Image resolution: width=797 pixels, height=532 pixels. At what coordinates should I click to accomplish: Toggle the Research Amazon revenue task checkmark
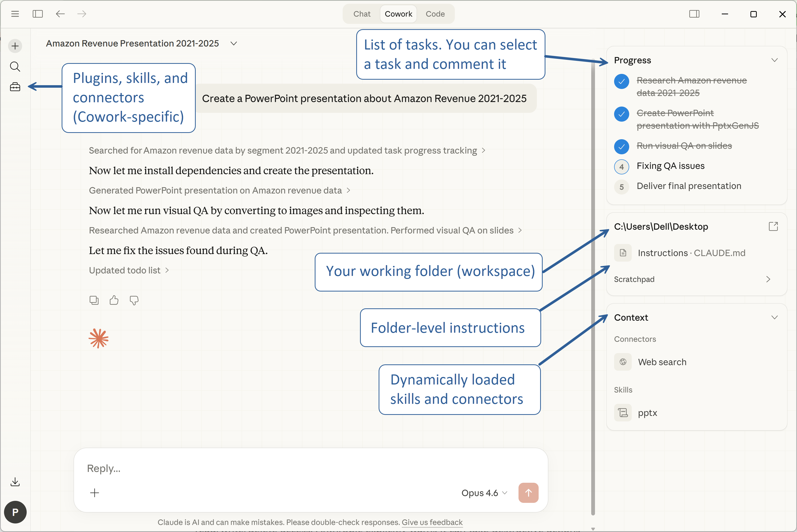pos(621,81)
